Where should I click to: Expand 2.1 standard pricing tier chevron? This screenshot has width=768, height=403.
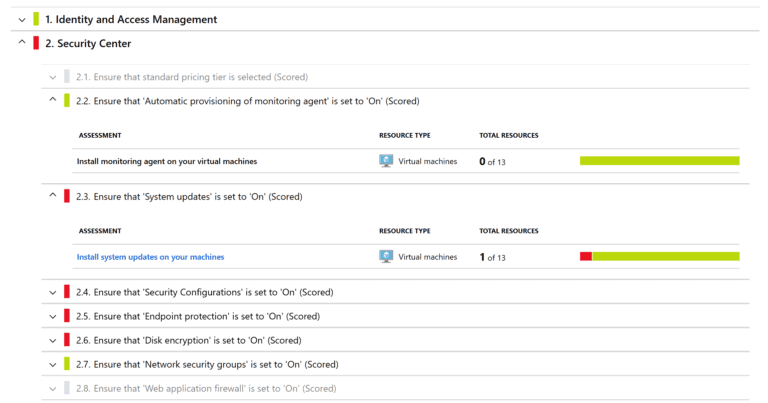[52, 77]
